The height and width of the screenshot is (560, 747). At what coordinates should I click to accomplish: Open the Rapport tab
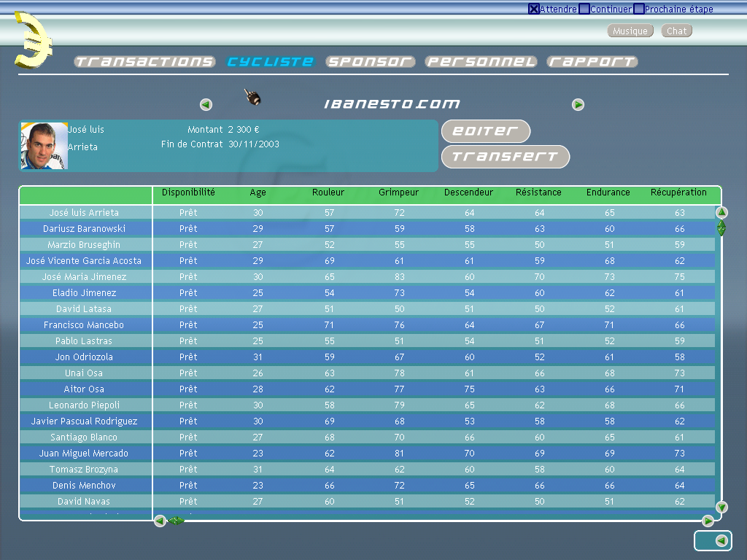(x=592, y=61)
